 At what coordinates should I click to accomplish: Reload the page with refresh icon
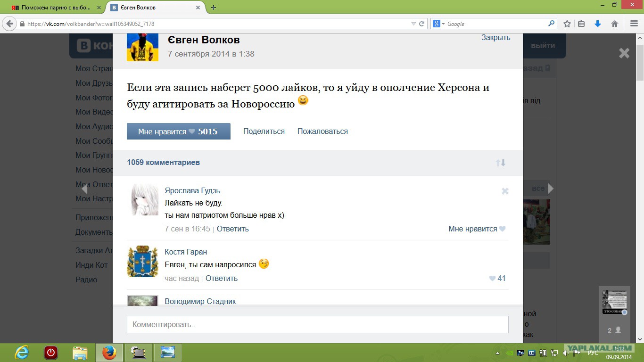coord(422,24)
